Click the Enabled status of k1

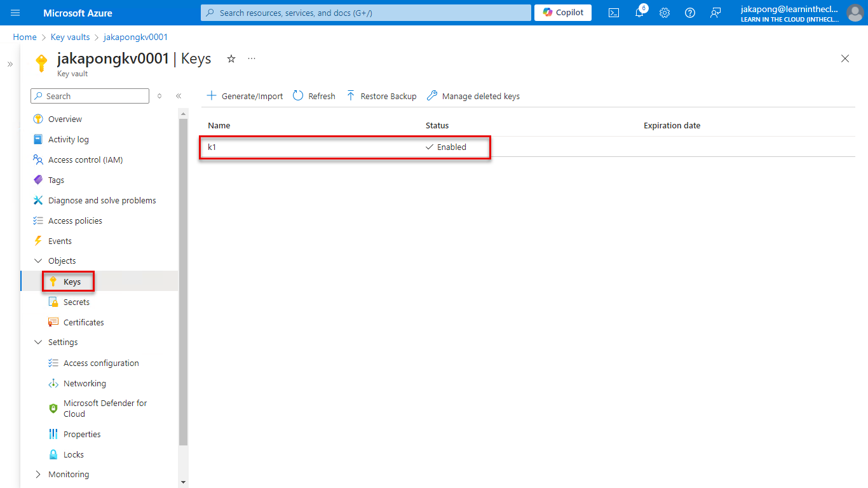point(446,147)
